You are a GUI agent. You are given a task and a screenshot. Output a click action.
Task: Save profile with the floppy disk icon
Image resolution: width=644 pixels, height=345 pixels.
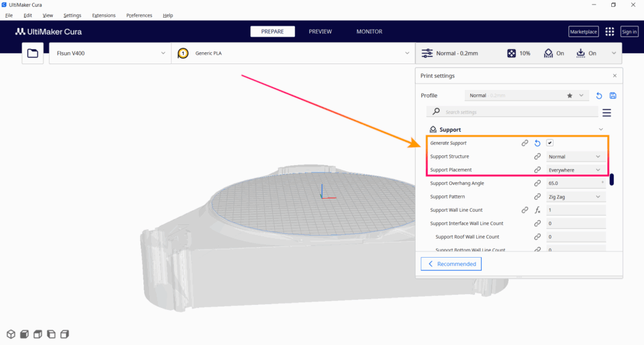coord(613,96)
